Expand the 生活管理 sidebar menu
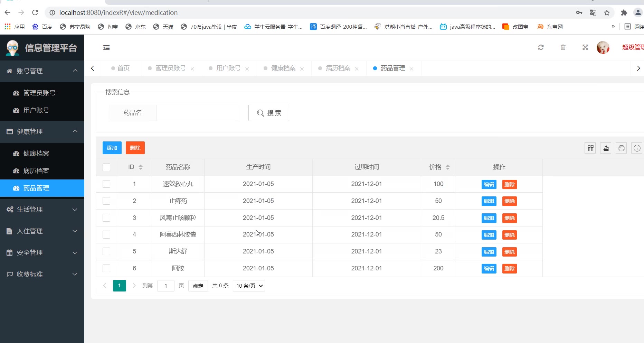This screenshot has height=343, width=644. (42, 210)
